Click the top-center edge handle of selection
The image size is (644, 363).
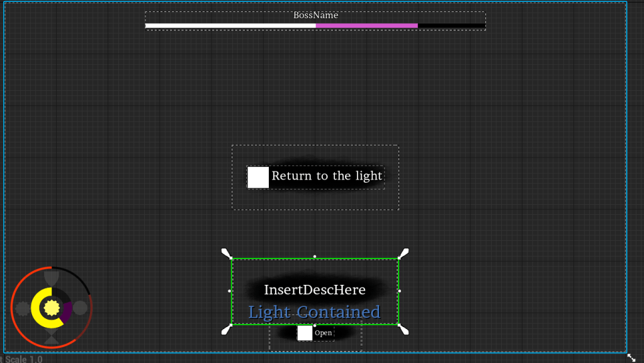tap(315, 256)
